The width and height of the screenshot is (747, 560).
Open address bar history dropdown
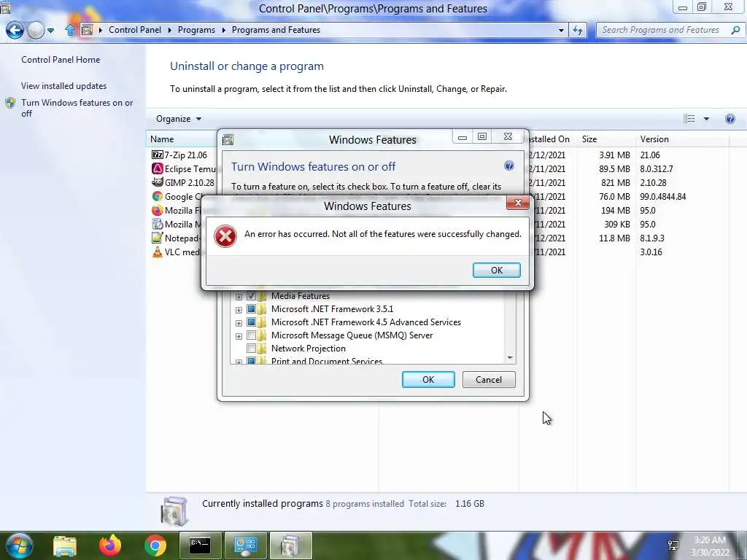click(x=561, y=30)
